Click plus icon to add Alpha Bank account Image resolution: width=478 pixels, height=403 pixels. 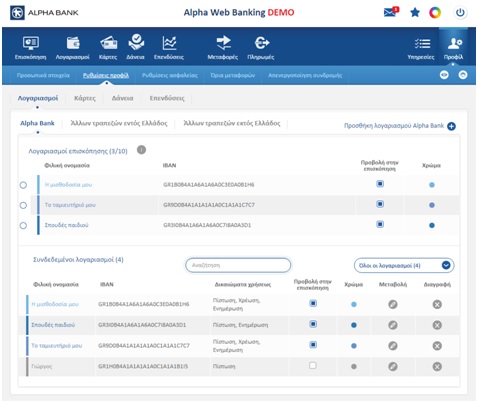[451, 126]
